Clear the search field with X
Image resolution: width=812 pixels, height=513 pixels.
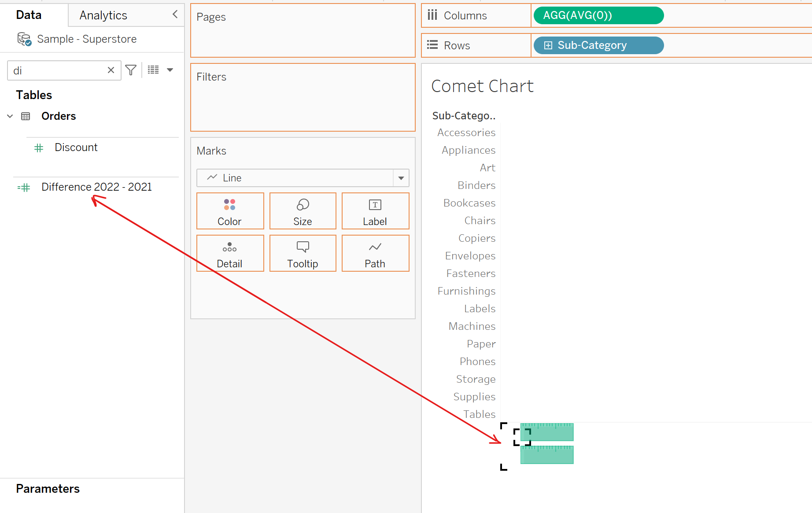[x=111, y=70]
